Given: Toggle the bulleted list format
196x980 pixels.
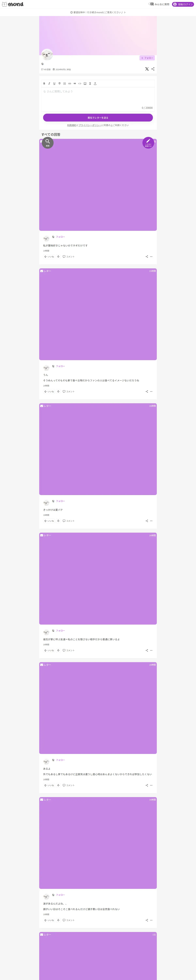Looking at the screenshot, I should pyautogui.click(x=64, y=83).
